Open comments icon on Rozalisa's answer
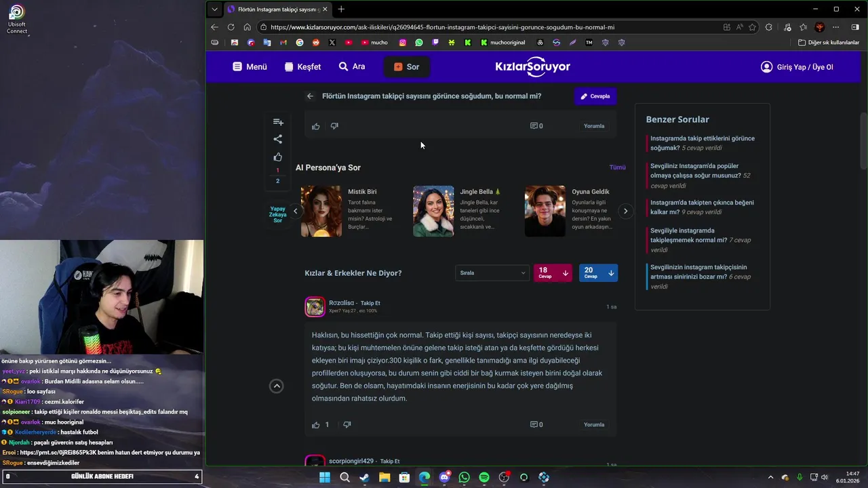The image size is (868, 488). click(x=536, y=425)
